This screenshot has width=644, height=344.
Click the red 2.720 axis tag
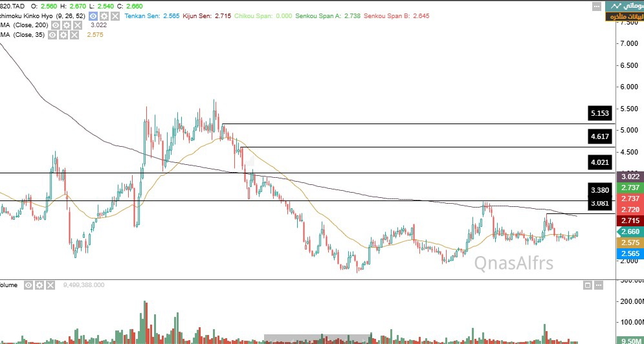(630, 210)
